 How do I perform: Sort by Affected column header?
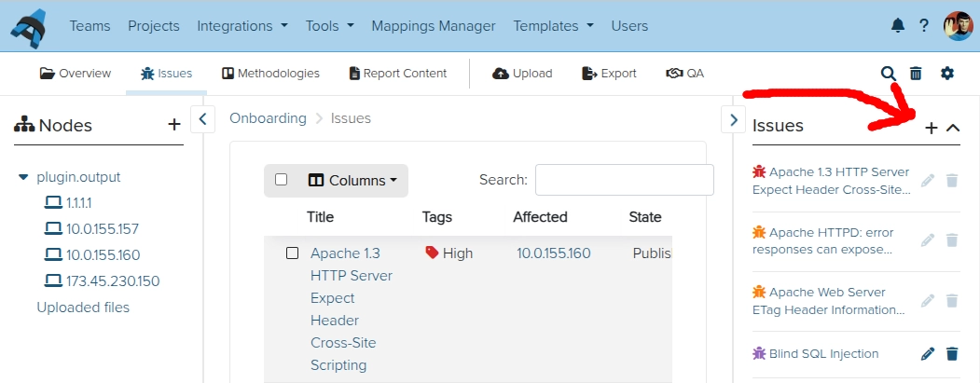pyautogui.click(x=540, y=217)
